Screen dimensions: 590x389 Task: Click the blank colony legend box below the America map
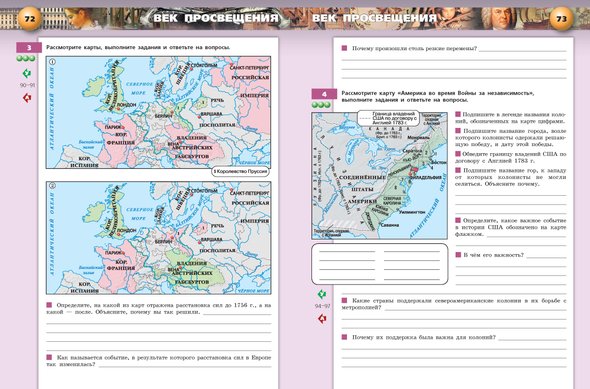[x=379, y=264]
